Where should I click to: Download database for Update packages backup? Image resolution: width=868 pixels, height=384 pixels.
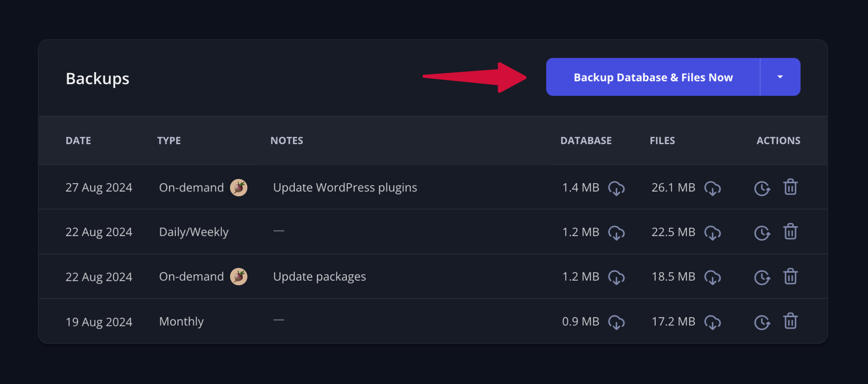tap(616, 277)
